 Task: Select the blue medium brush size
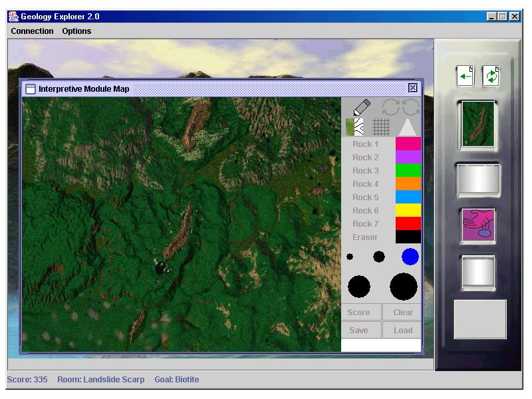tap(410, 257)
